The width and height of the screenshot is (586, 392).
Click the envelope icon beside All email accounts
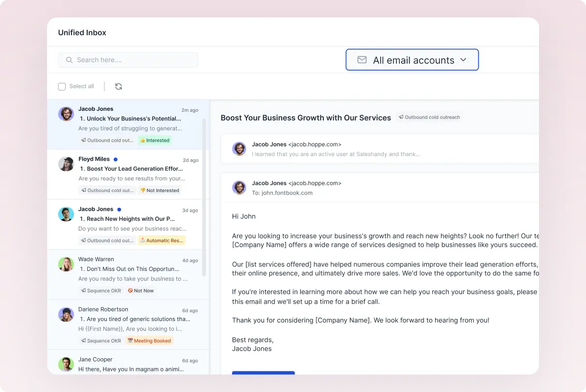coord(362,60)
